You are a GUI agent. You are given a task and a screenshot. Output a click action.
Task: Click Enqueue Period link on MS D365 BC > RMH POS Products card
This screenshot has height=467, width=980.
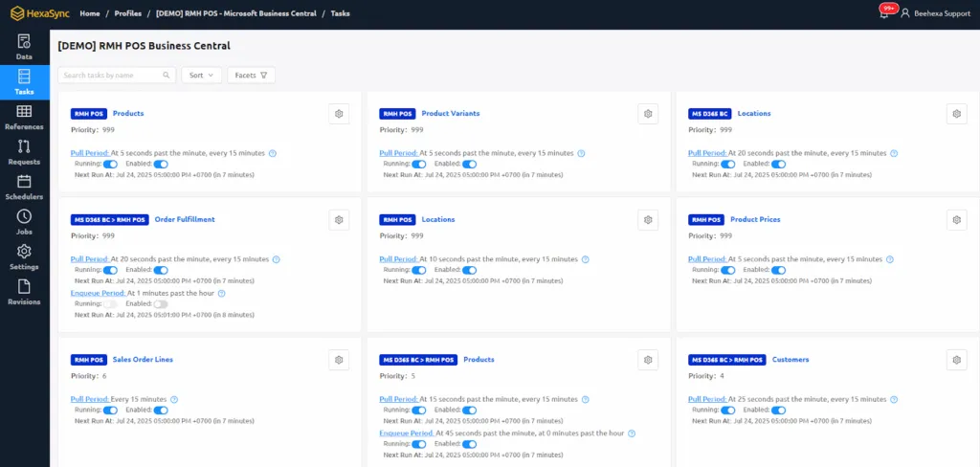tap(407, 434)
